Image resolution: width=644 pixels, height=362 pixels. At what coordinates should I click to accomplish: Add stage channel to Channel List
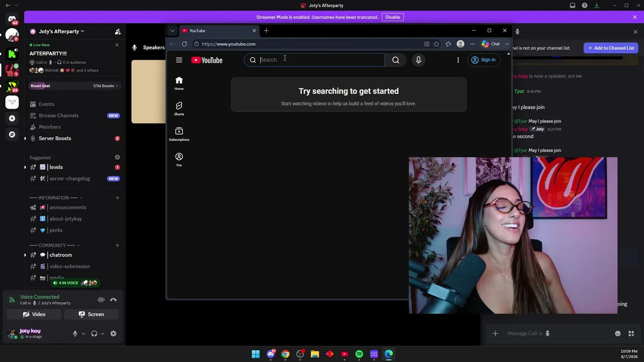[610, 48]
